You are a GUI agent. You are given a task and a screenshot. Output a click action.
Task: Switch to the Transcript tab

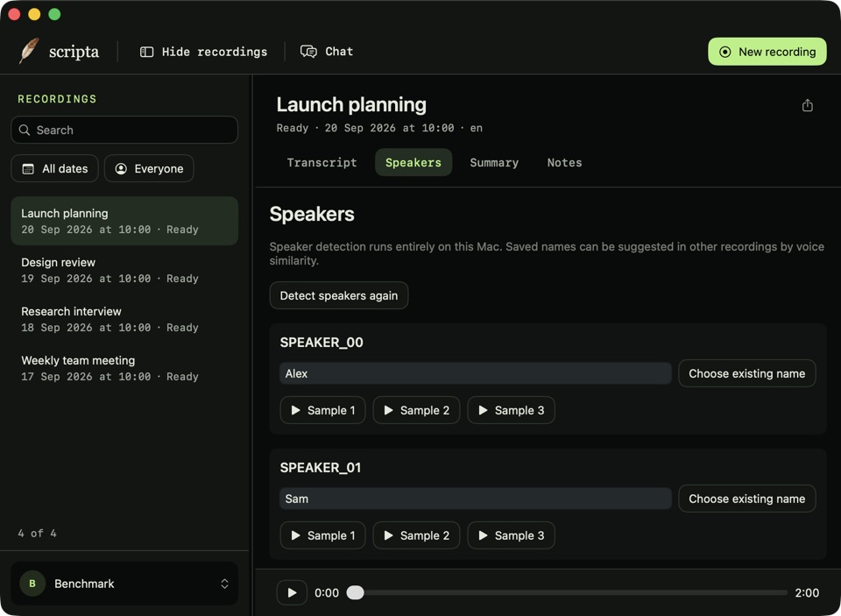click(322, 163)
